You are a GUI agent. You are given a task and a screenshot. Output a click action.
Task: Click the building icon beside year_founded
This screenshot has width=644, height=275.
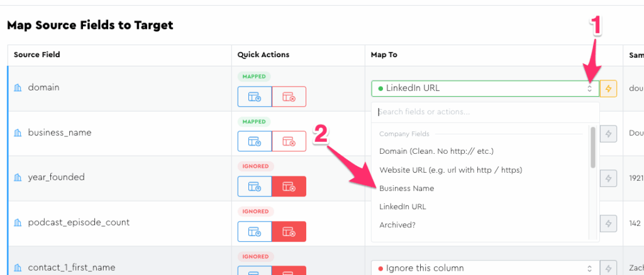point(18,178)
